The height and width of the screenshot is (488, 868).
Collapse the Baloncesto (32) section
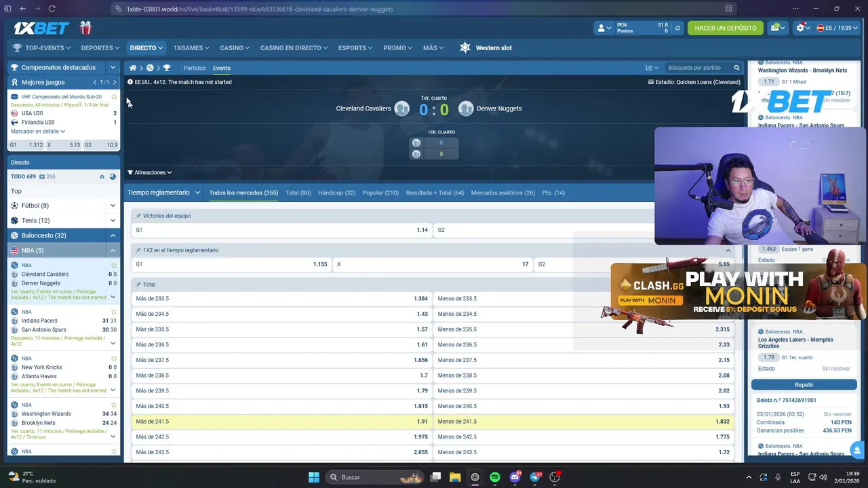coord(113,235)
